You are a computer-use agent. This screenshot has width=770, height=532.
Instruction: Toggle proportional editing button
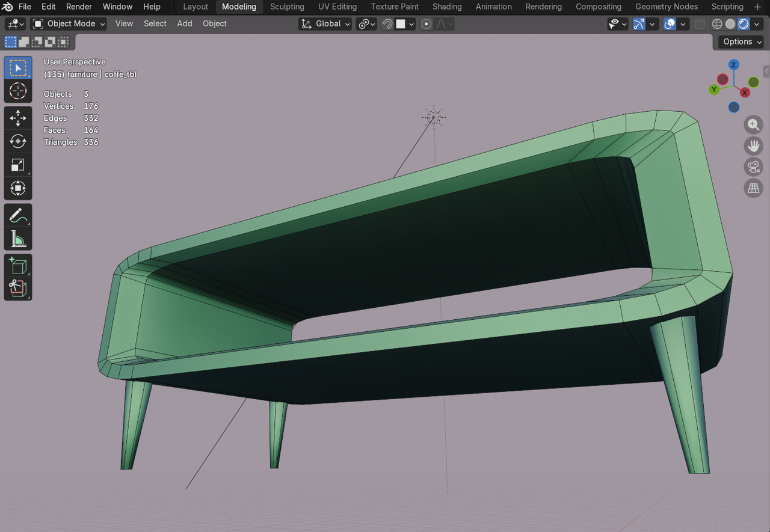[427, 24]
